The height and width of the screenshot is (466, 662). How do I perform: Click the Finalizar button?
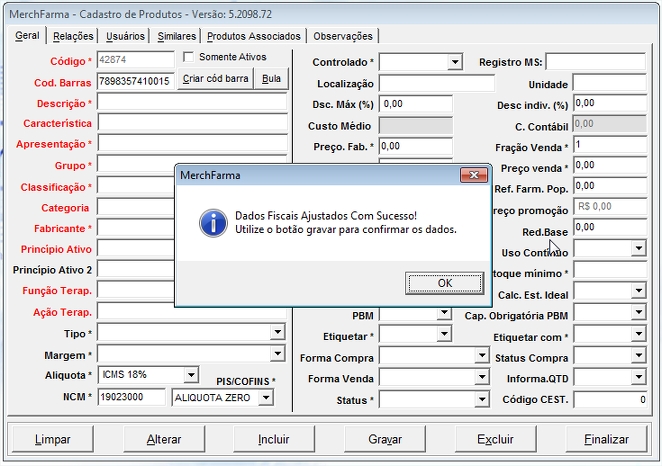607,439
